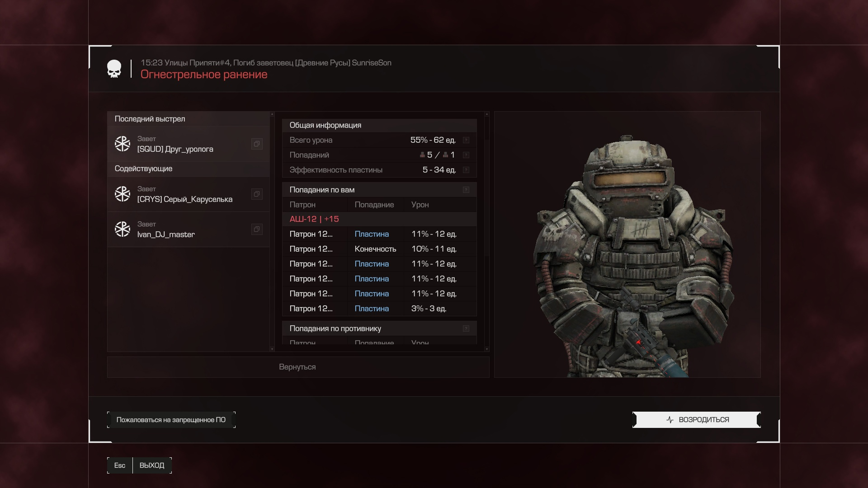Click Пожаловаться на запрещенное ПО button
Image resolution: width=868 pixels, height=488 pixels.
[171, 420]
